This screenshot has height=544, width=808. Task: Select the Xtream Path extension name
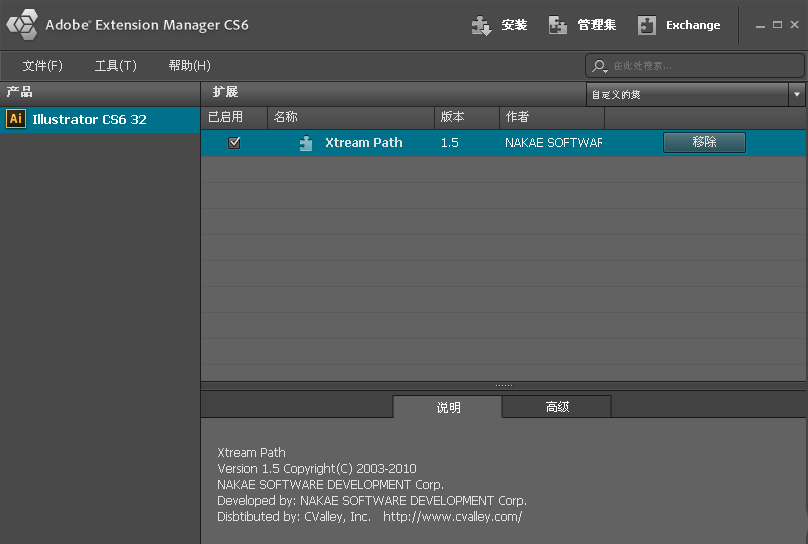click(x=364, y=143)
